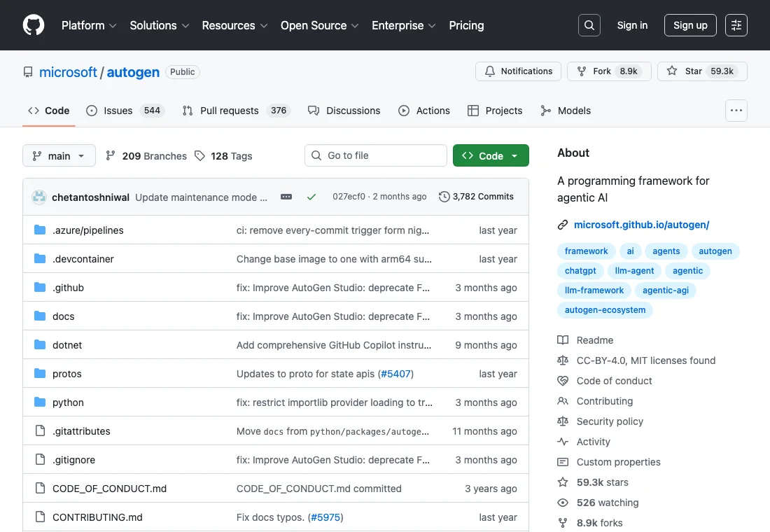Expand the Platform menu
Screen dimensions: 770x532
89,25
